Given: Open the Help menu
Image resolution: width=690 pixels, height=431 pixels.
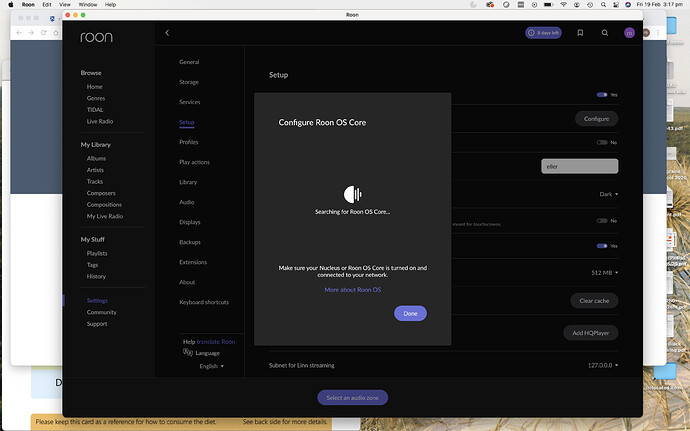Looking at the screenshot, I should click(110, 4).
